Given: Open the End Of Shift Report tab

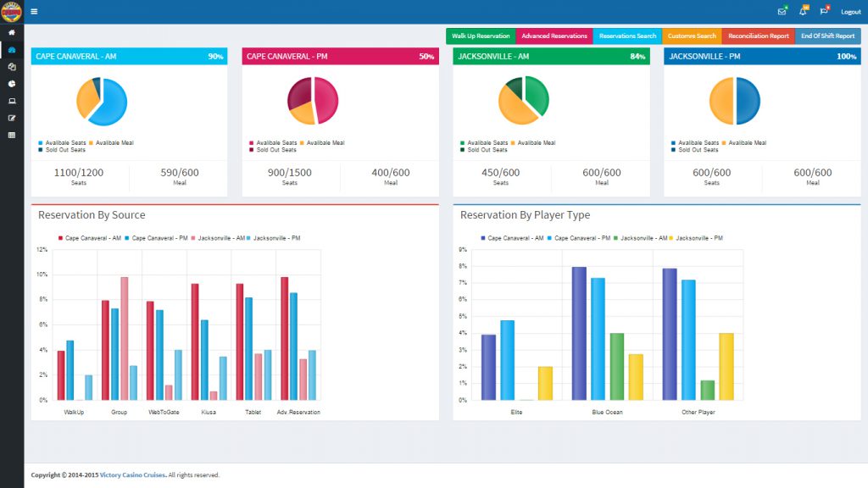Looking at the screenshot, I should pos(827,36).
